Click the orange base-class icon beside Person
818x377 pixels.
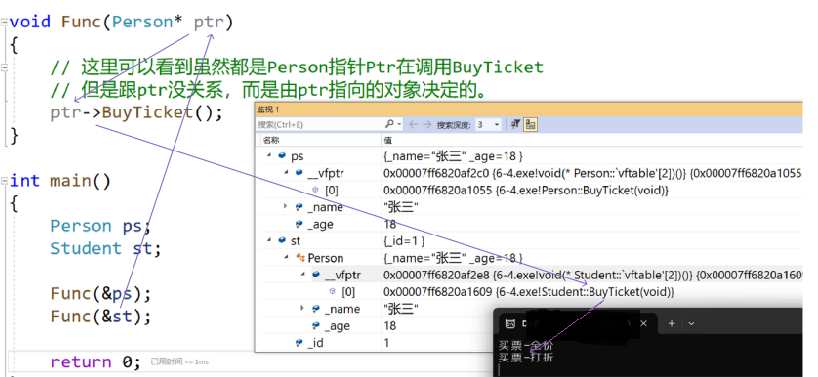point(300,258)
